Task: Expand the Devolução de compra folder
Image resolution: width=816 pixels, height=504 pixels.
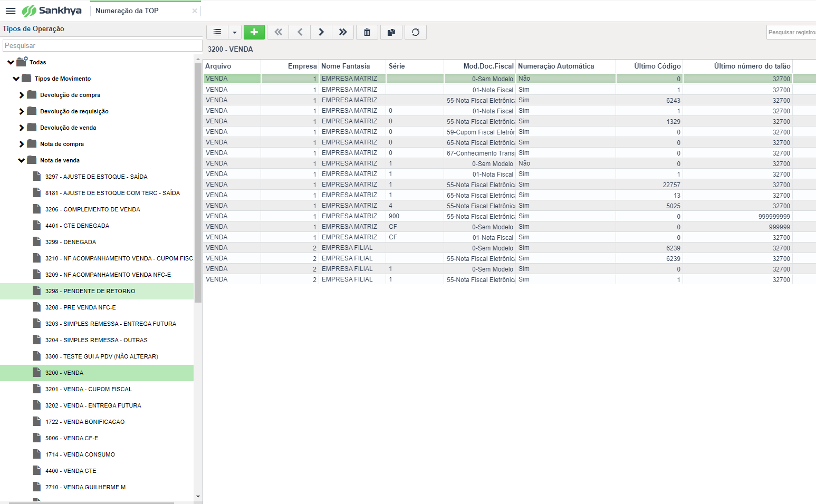Action: [x=22, y=95]
